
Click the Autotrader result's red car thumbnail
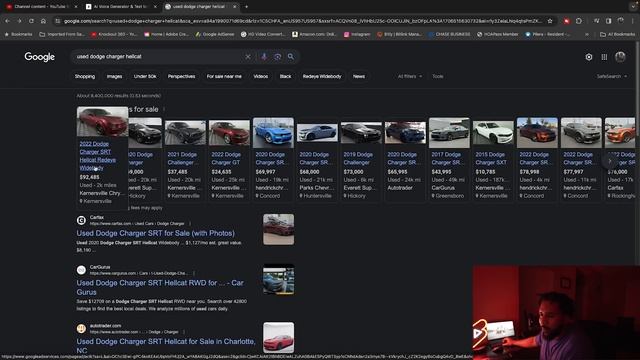click(x=278, y=338)
